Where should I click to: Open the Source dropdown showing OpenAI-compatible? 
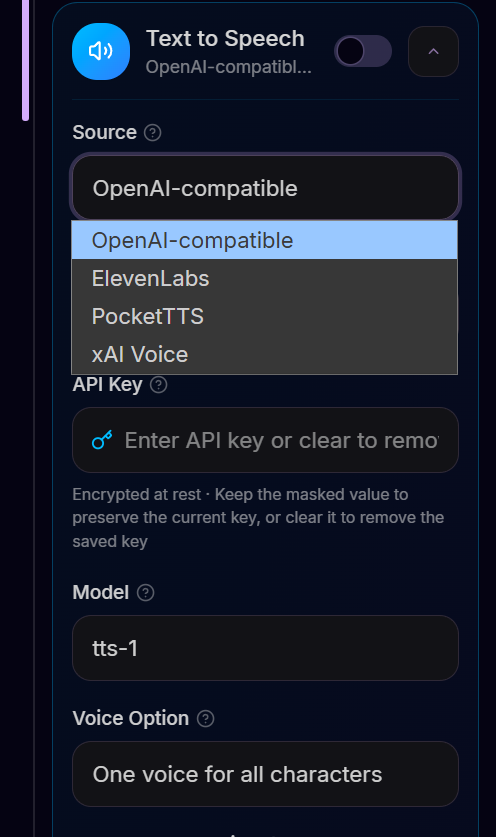tap(265, 188)
